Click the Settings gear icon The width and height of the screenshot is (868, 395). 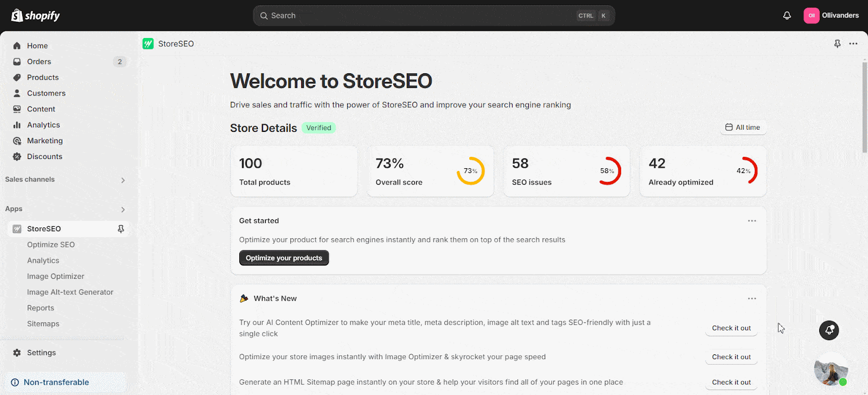tap(17, 353)
